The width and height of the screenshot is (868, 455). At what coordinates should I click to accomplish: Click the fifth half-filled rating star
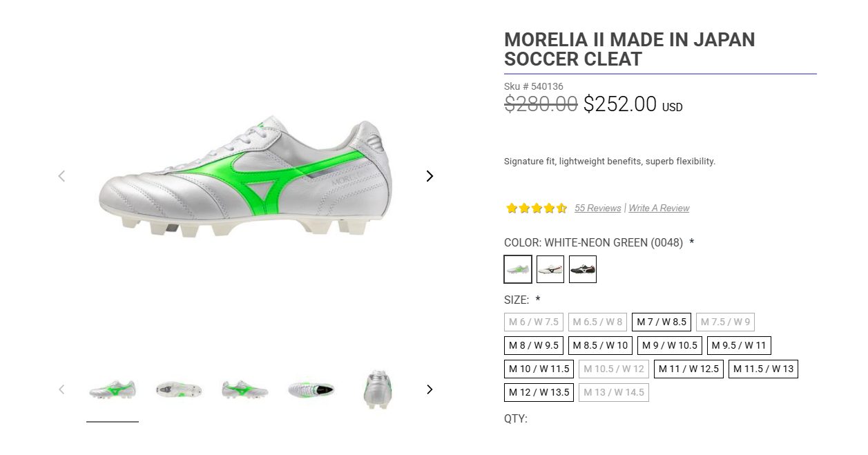(561, 208)
